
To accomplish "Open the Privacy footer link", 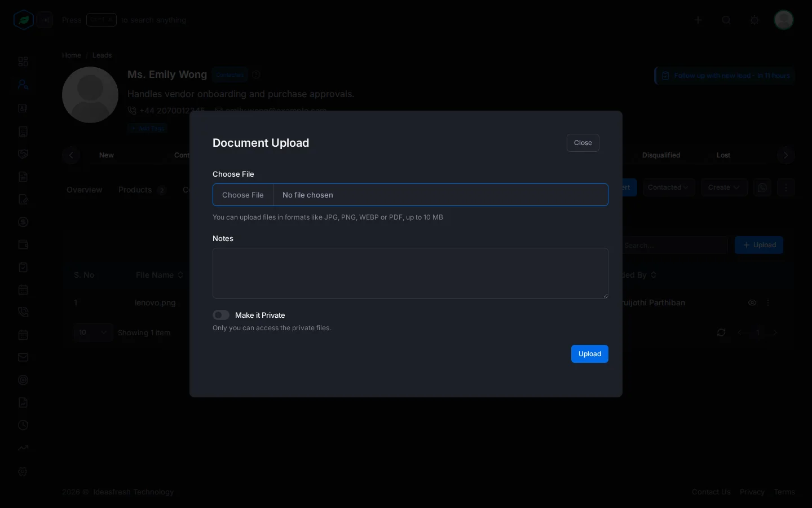I will pyautogui.click(x=752, y=492).
